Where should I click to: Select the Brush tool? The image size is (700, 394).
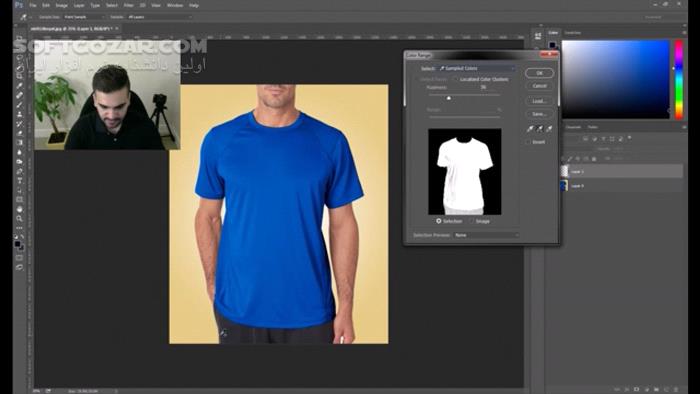[x=19, y=104]
